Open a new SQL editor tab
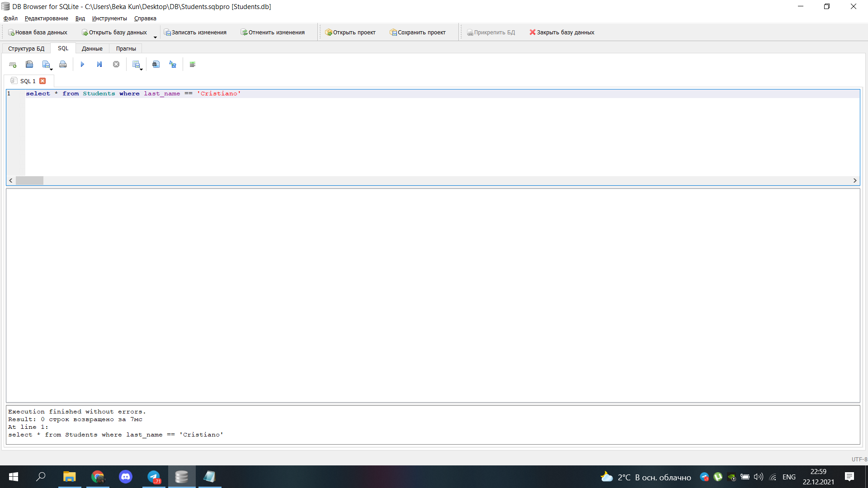Image resolution: width=868 pixels, height=488 pixels. click(13, 65)
